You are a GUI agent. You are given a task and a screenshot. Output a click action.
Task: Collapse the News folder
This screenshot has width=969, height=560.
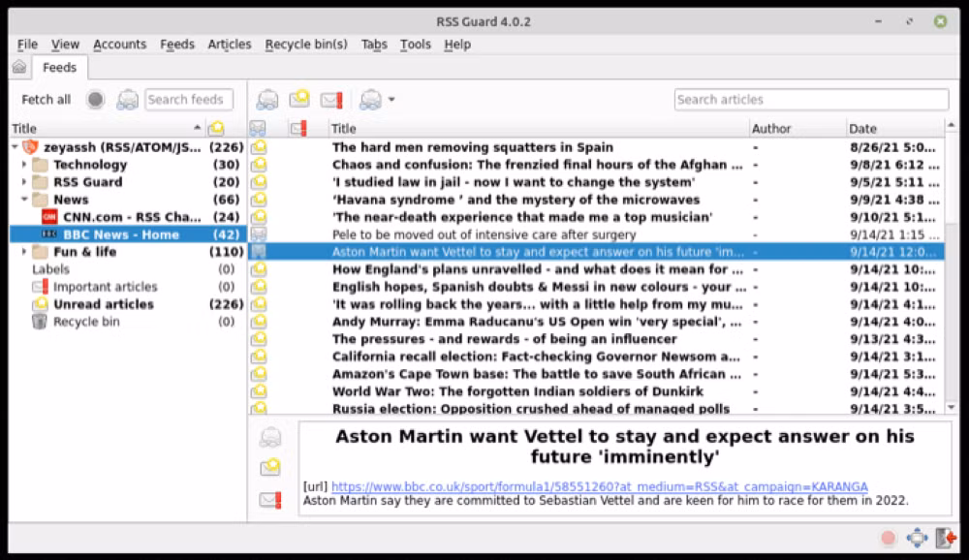(24, 199)
